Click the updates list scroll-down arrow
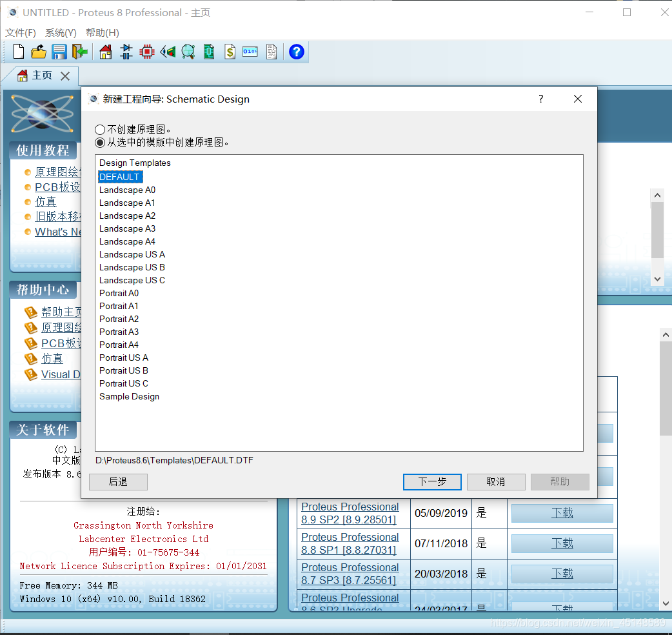Image resolution: width=672 pixels, height=635 pixels. pyautogui.click(x=666, y=603)
